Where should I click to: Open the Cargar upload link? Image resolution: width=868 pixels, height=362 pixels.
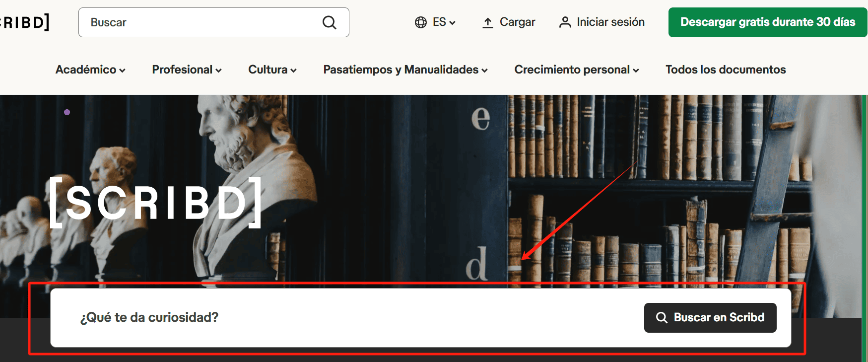[509, 22]
